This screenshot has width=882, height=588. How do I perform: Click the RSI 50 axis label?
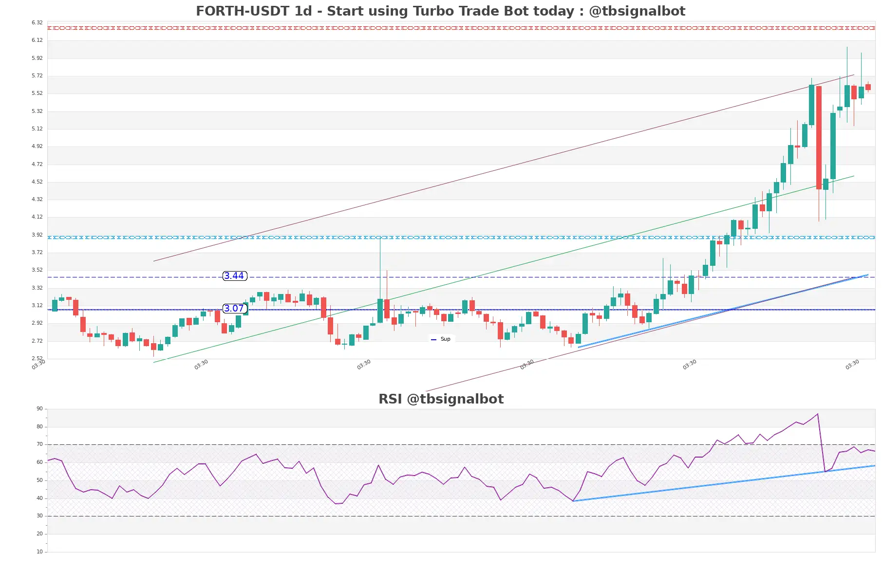click(39, 480)
